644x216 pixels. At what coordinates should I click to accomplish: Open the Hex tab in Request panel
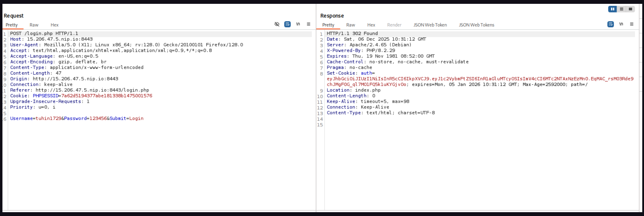tap(54, 25)
